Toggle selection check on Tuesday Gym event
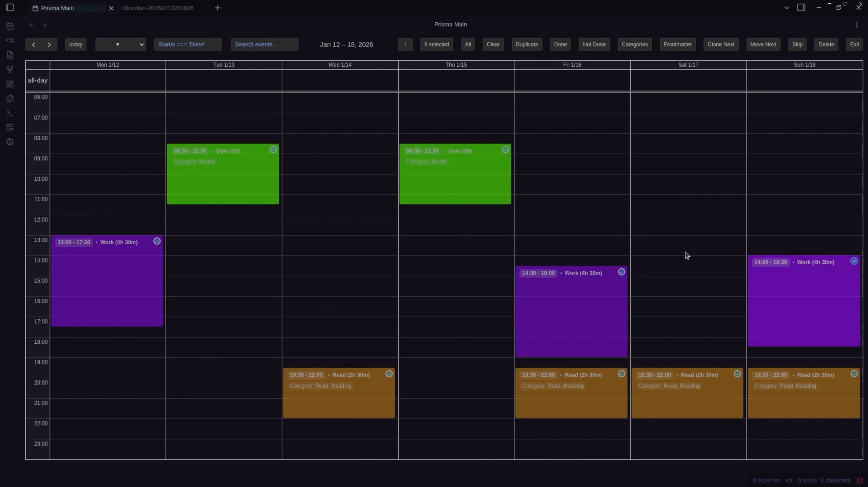The image size is (868, 487). point(273,150)
